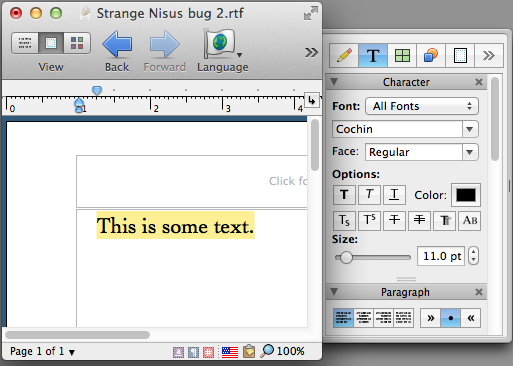The height and width of the screenshot is (366, 513).
Task: Open the pencil Writing palette group
Action: coord(344,55)
